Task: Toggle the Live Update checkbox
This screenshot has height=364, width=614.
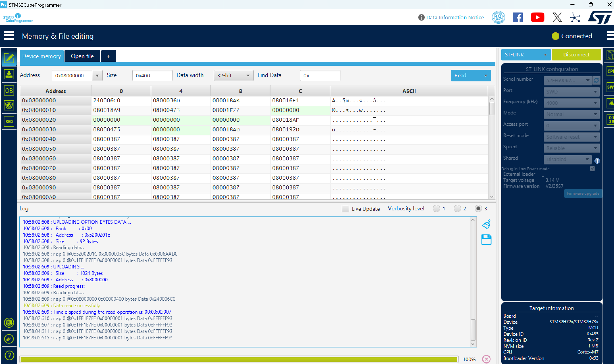Action: [x=345, y=208]
